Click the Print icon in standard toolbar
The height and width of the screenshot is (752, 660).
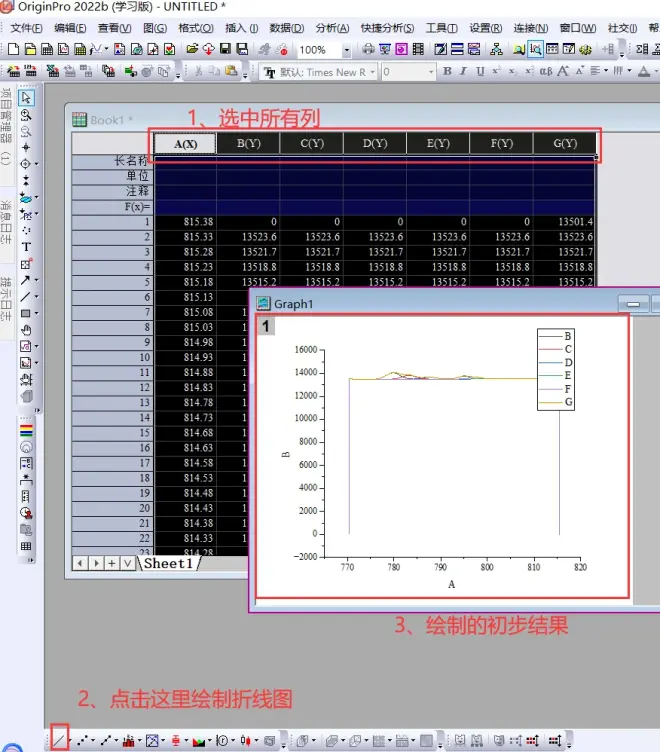coord(369,49)
